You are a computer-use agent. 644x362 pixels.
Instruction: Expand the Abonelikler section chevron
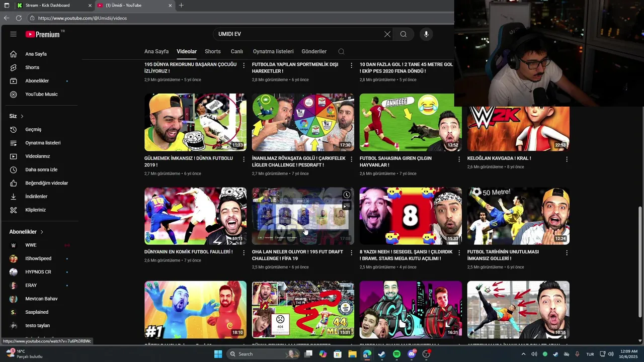(42, 232)
